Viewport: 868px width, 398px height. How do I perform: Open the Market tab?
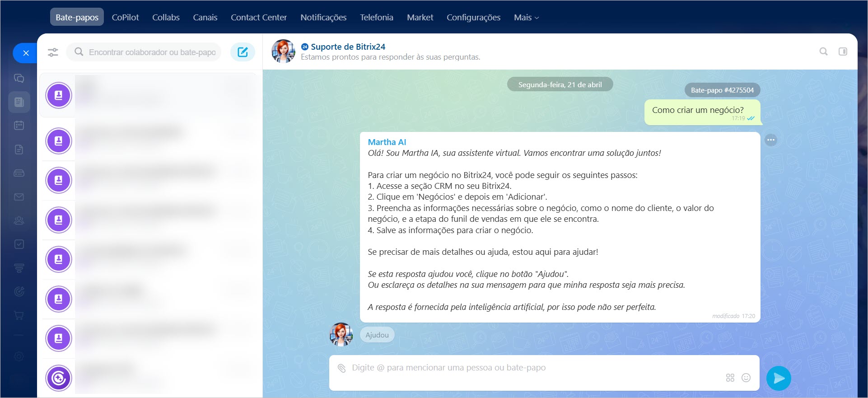[420, 17]
